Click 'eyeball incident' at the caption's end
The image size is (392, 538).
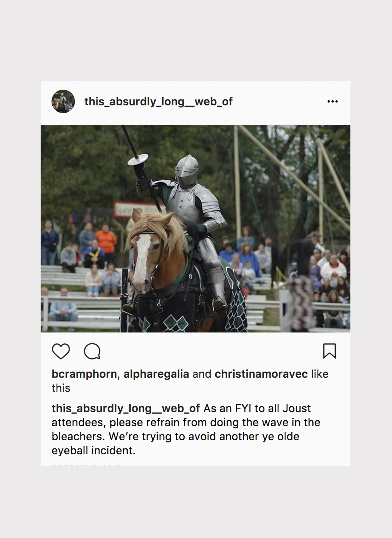(x=93, y=450)
